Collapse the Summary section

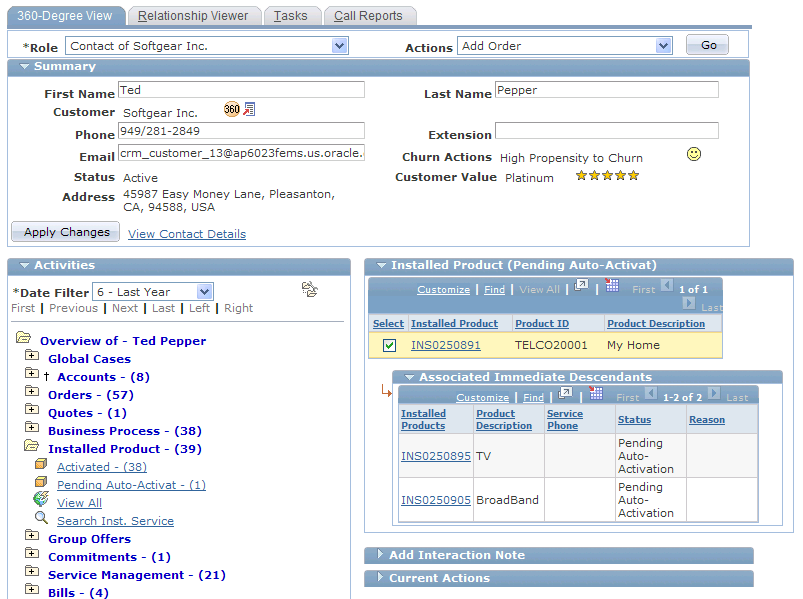[x=24, y=67]
